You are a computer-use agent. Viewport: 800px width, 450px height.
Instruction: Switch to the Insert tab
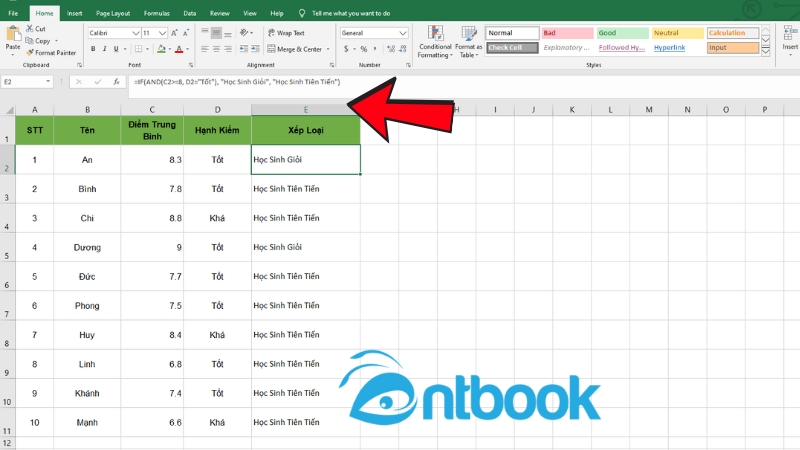tap(74, 13)
